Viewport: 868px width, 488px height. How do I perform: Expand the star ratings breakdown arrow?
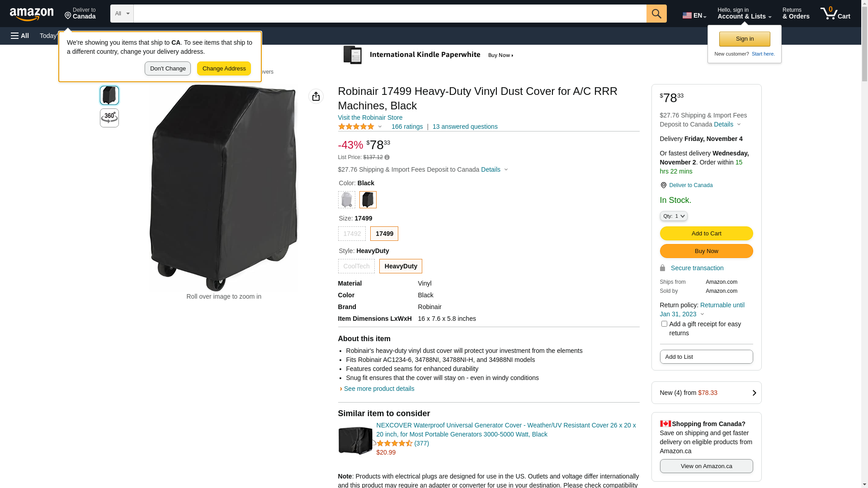[380, 127]
